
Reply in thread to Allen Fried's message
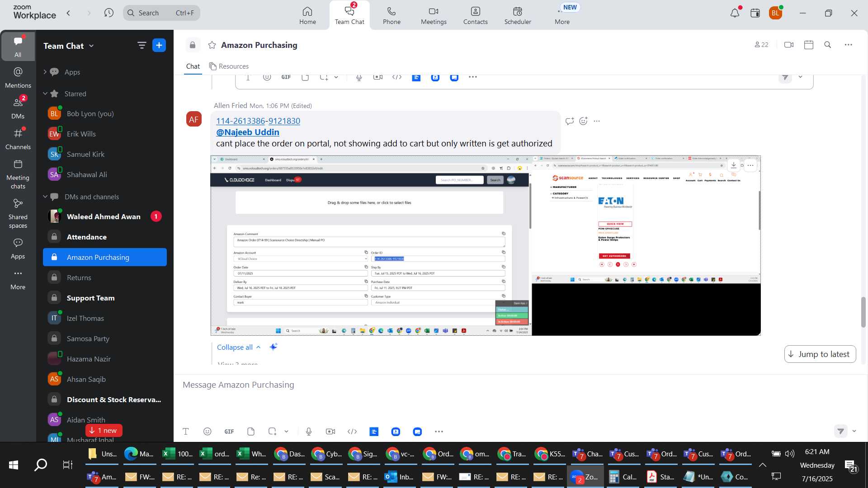pyautogui.click(x=570, y=121)
